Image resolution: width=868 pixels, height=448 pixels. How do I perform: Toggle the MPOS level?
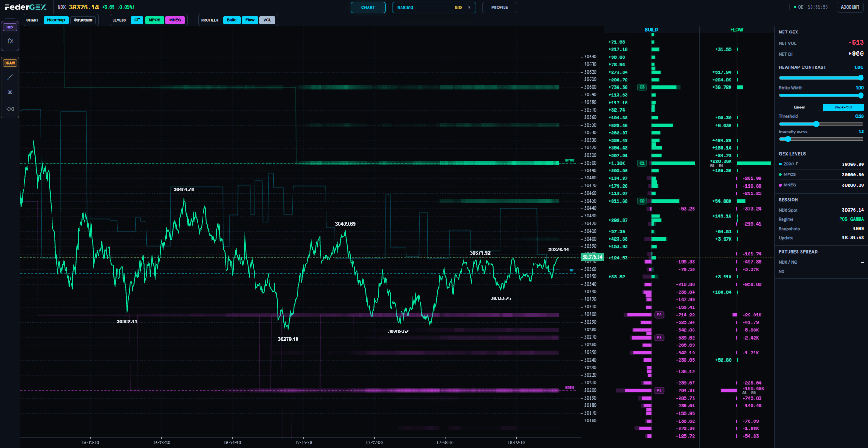[x=155, y=20]
